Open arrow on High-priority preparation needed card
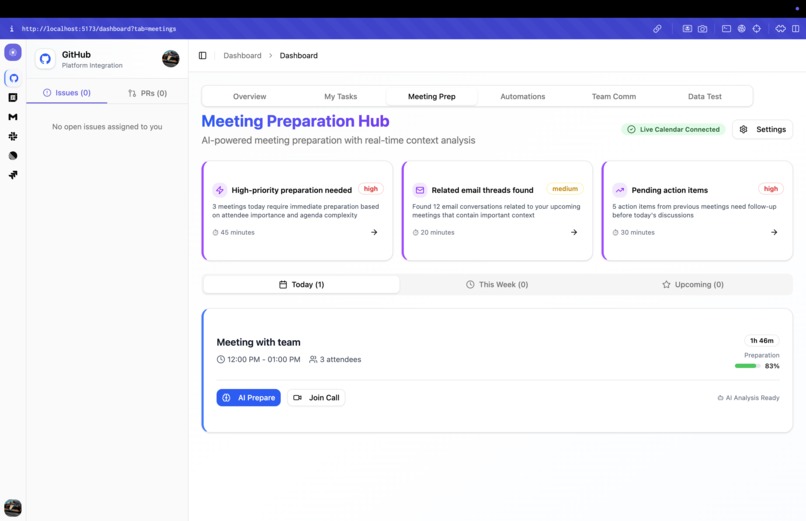 pos(374,232)
